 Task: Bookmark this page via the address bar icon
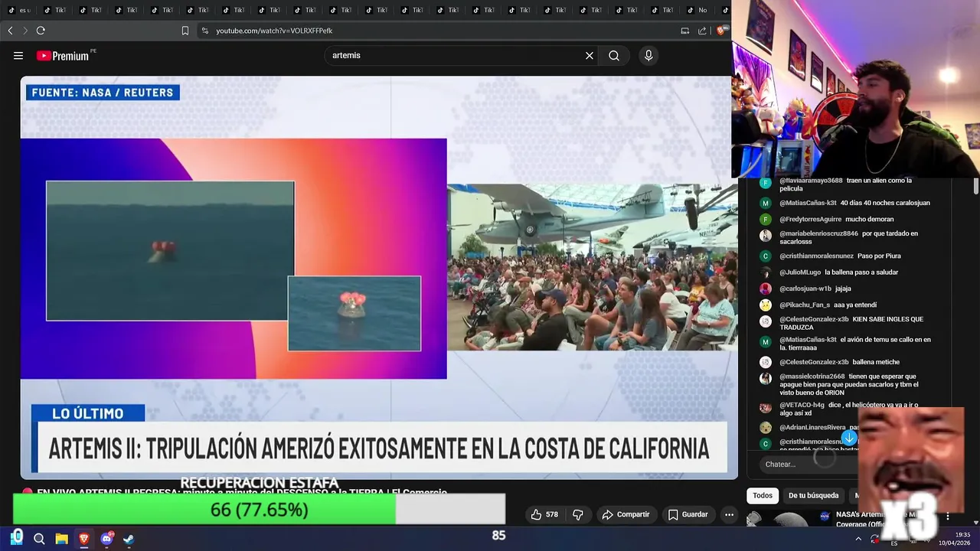[185, 31]
